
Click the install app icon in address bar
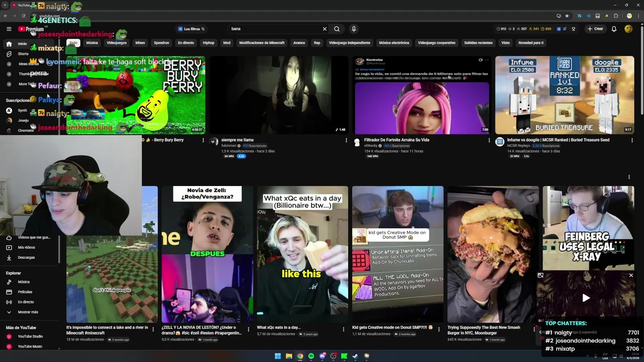pyautogui.click(x=558, y=16)
